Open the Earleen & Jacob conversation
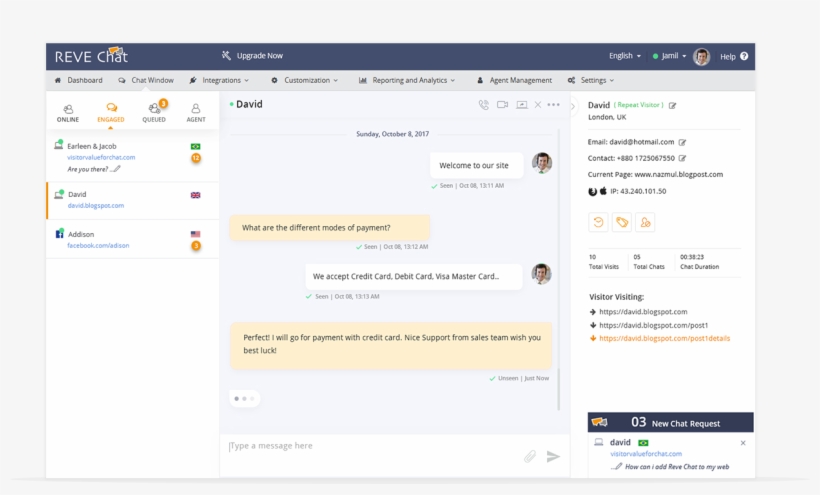The width and height of the screenshot is (820, 495). click(x=133, y=157)
